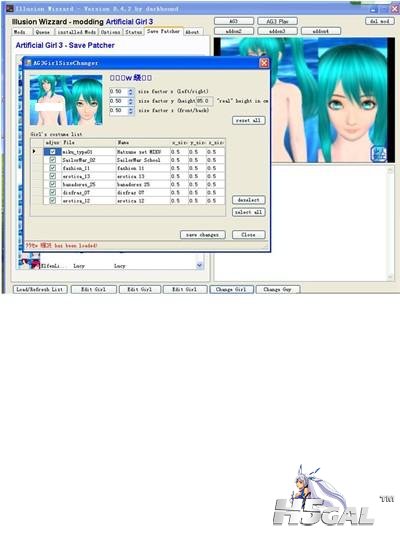Uncheck the fashion_11 costume checkbox
This screenshot has width=400, height=533.
[x=53, y=168]
